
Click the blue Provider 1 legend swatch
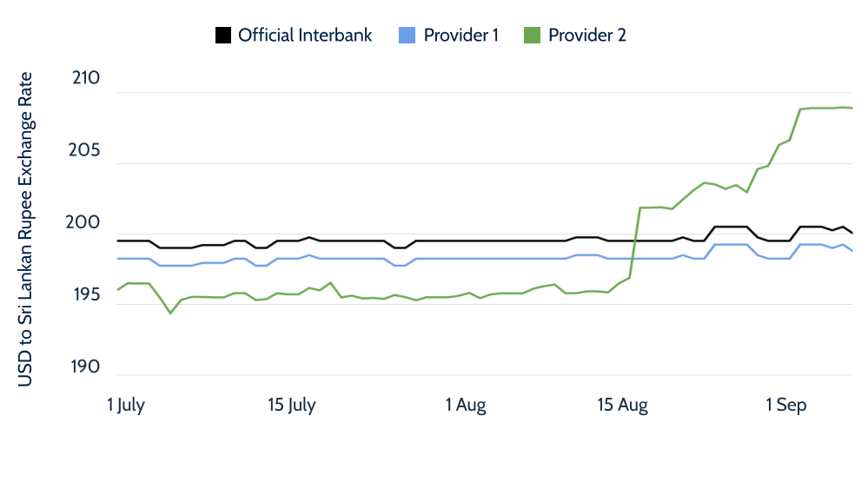point(407,36)
